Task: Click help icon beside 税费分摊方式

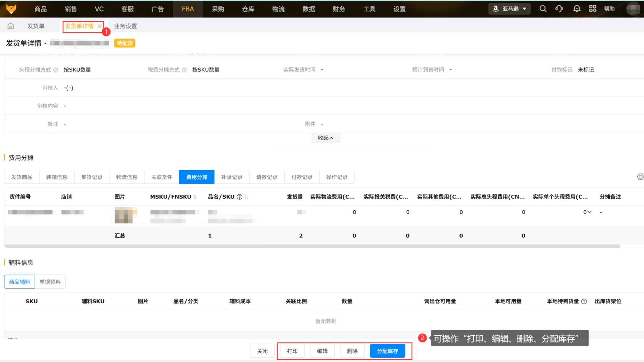Action: (x=184, y=70)
